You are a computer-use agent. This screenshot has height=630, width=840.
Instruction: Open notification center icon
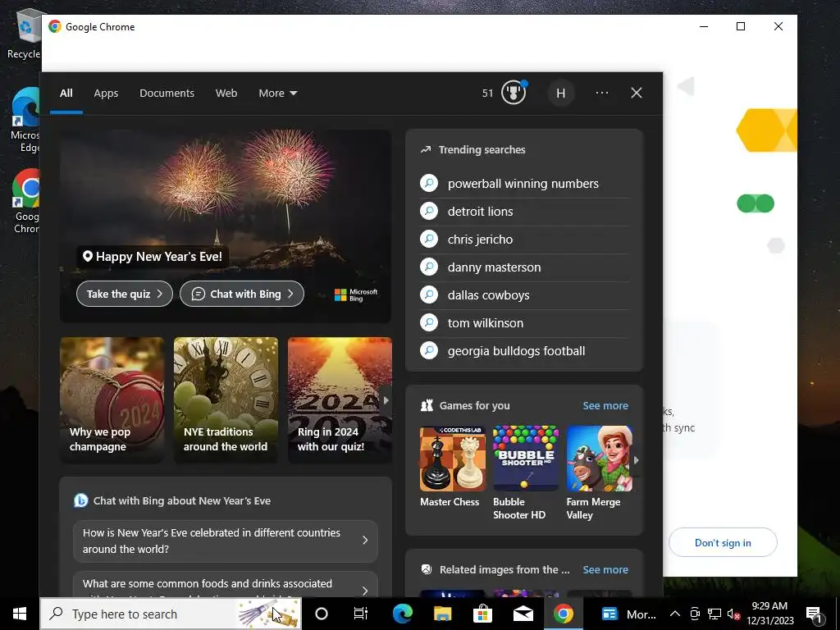pyautogui.click(x=814, y=614)
